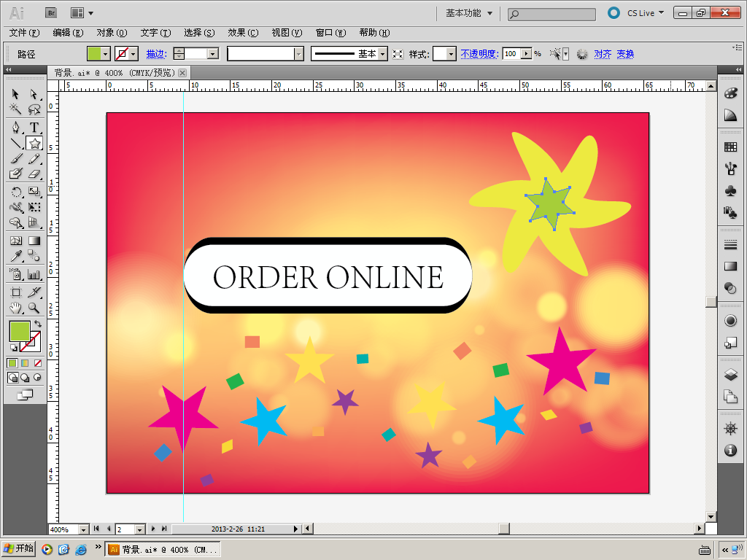Select the Line Segment tool

(16, 144)
